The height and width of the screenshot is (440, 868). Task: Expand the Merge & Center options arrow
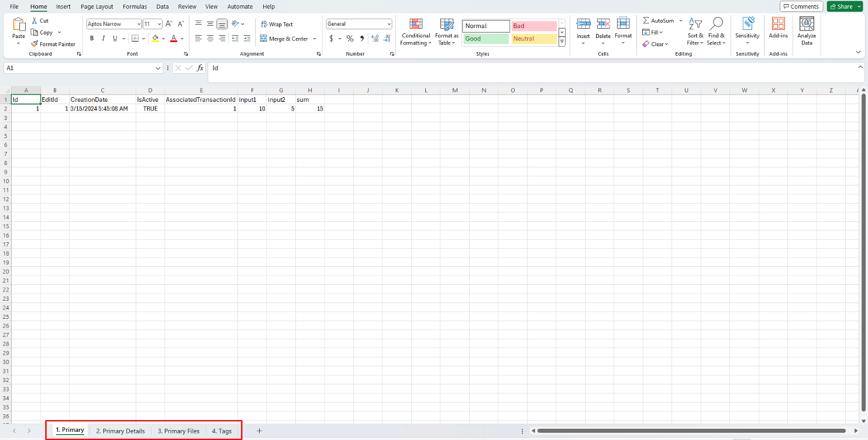tap(315, 39)
